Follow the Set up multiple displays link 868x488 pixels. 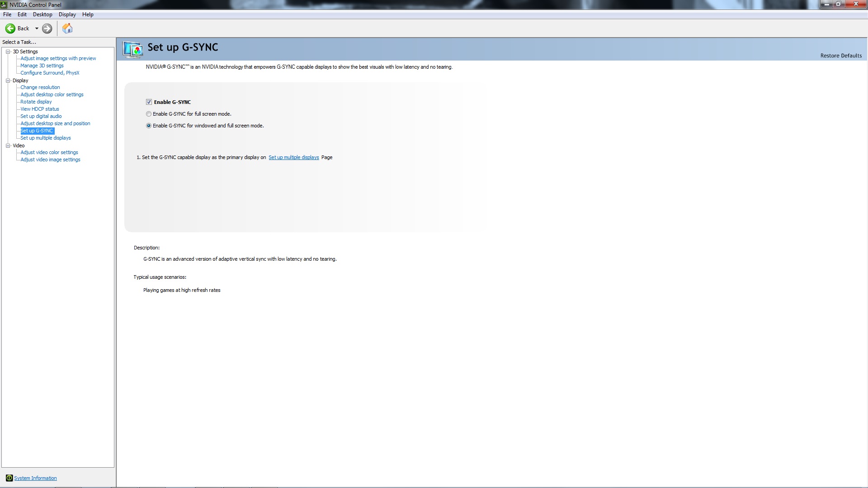pos(293,157)
